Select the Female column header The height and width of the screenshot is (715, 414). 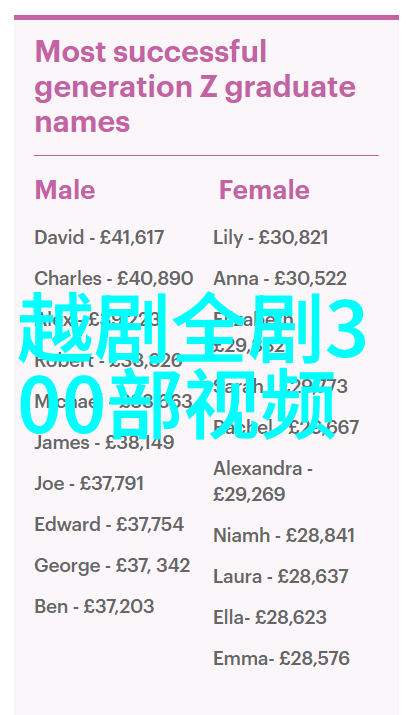pyautogui.click(x=264, y=190)
